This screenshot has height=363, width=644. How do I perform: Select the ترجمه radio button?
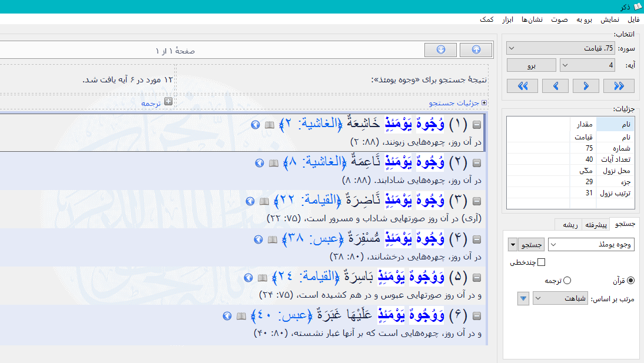567,281
